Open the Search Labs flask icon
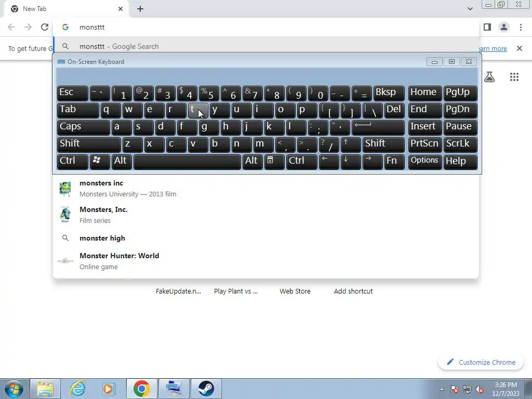 point(489,77)
